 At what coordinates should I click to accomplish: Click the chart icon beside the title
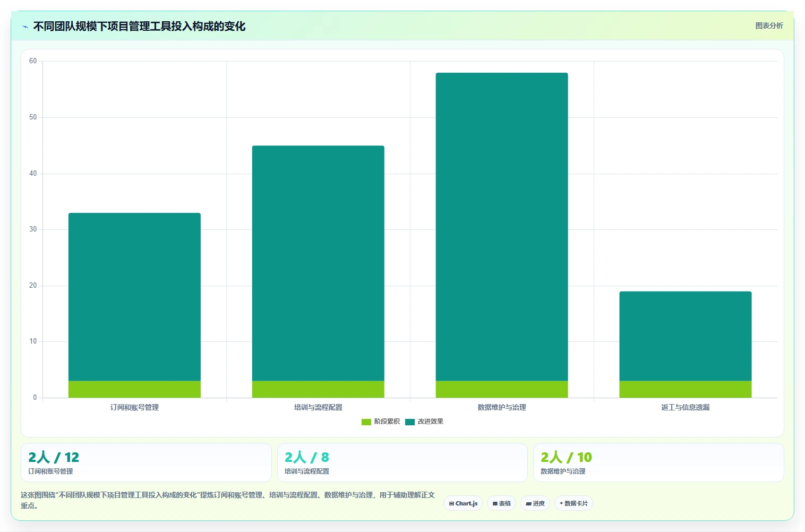[25, 27]
